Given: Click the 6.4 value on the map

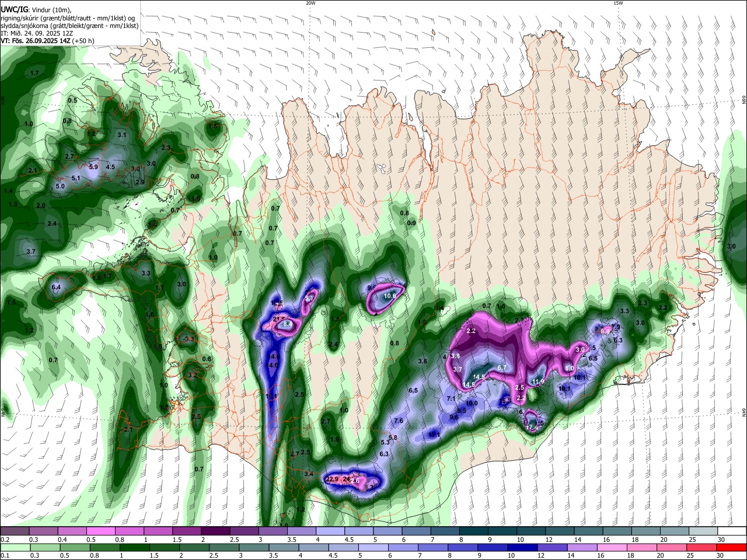Looking at the screenshot, I should (x=56, y=287).
